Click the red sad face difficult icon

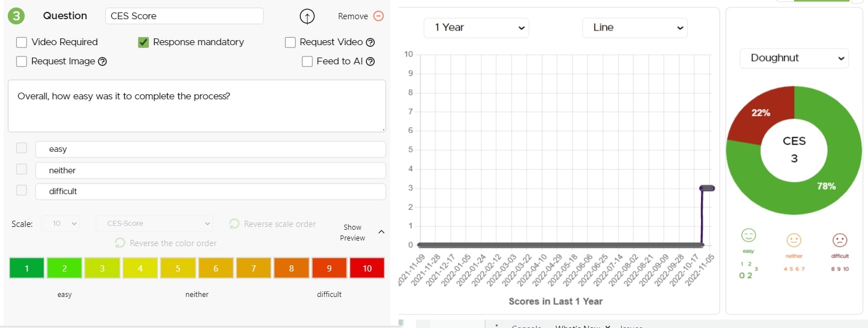(x=840, y=240)
